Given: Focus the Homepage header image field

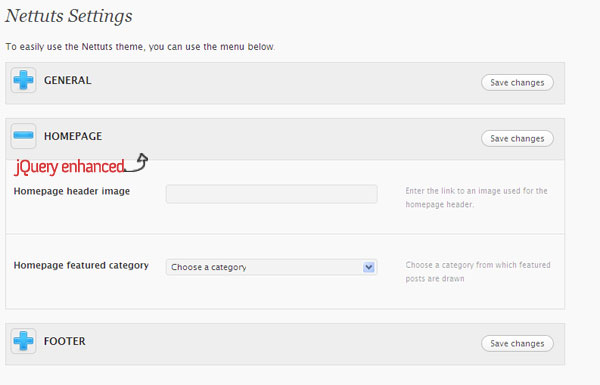Looking at the screenshot, I should 272,194.
